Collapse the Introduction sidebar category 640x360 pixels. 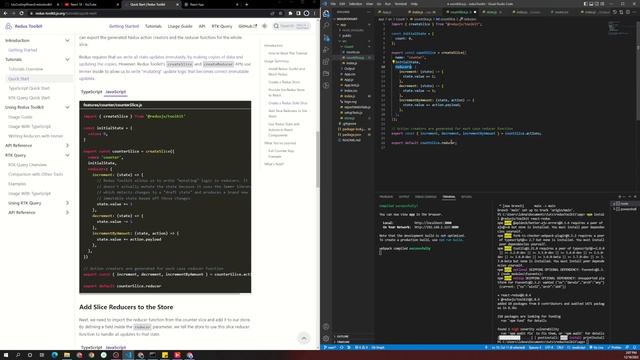[67, 40]
